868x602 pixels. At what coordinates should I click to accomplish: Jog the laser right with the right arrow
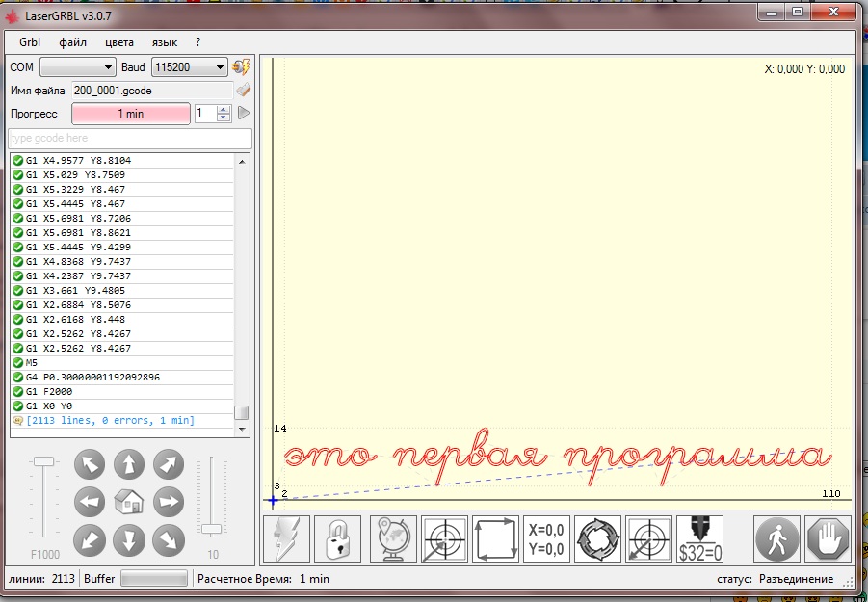169,502
